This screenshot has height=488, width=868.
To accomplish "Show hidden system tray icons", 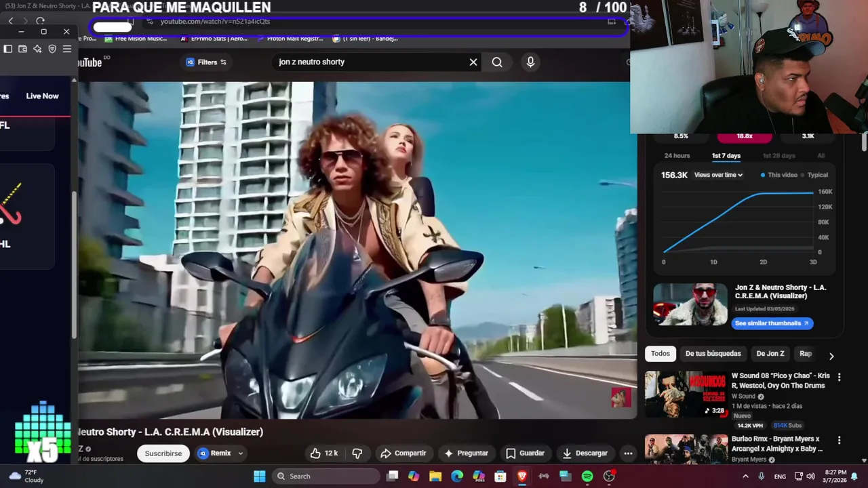I will tap(745, 476).
